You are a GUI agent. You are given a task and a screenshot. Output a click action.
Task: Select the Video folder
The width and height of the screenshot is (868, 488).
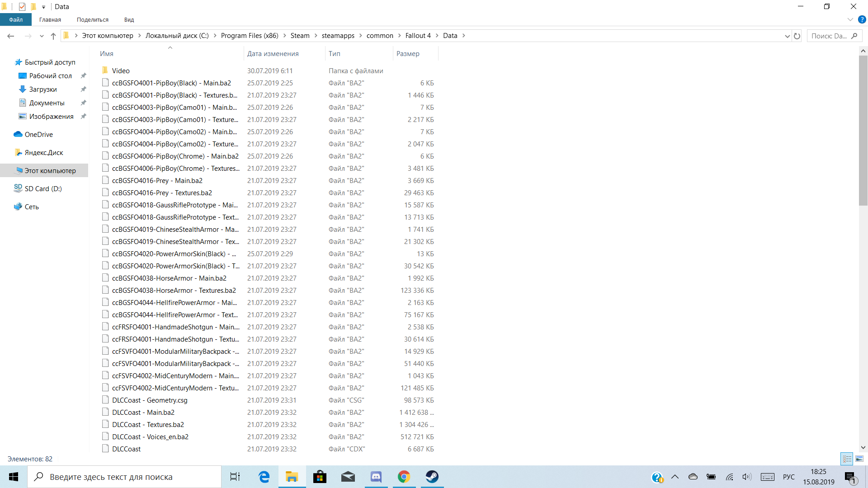(x=121, y=70)
